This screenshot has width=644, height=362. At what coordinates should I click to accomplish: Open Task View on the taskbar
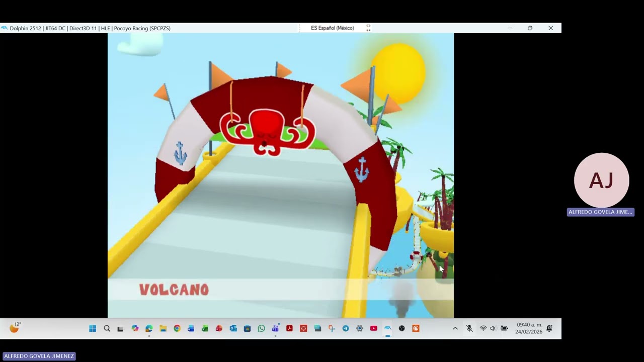[x=120, y=328]
